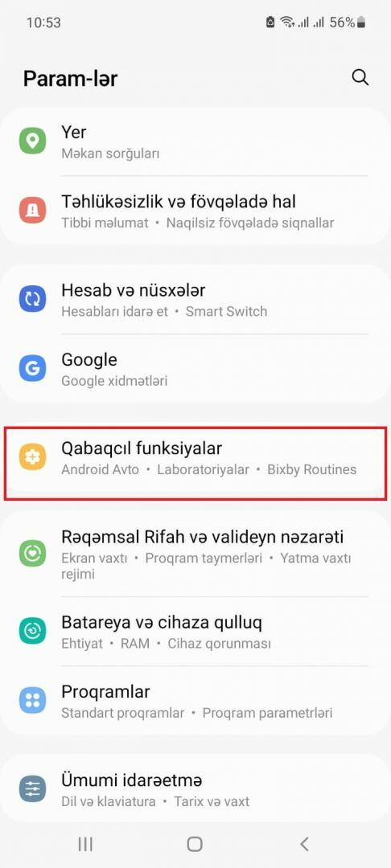Tap the back navigation arrow
The height and width of the screenshot is (868, 391).
click(304, 844)
